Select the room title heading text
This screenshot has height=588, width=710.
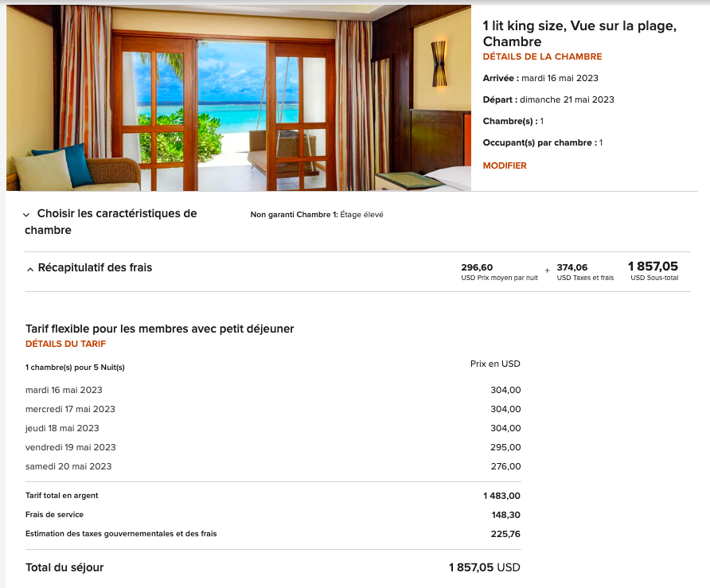pyautogui.click(x=579, y=33)
